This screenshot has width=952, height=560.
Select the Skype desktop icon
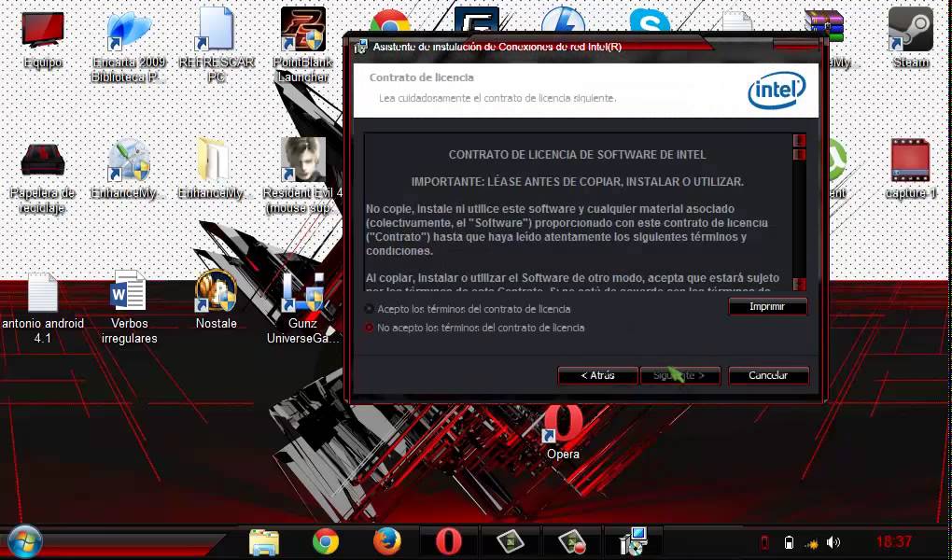tap(650, 21)
